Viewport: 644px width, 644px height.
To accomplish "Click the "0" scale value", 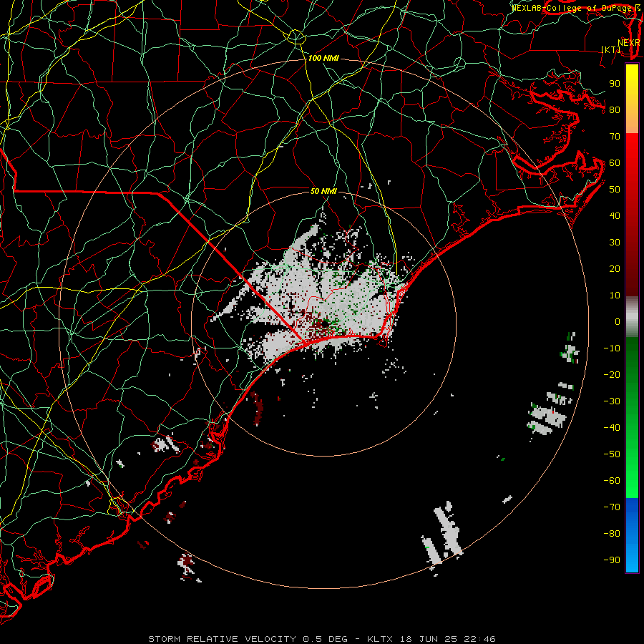I will [618, 322].
